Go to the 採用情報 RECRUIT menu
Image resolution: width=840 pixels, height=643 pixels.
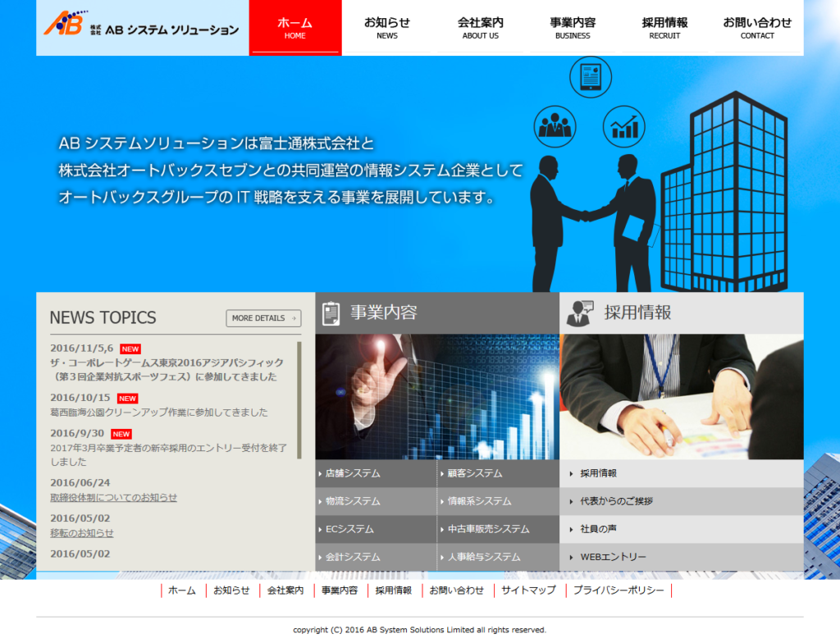(x=664, y=28)
